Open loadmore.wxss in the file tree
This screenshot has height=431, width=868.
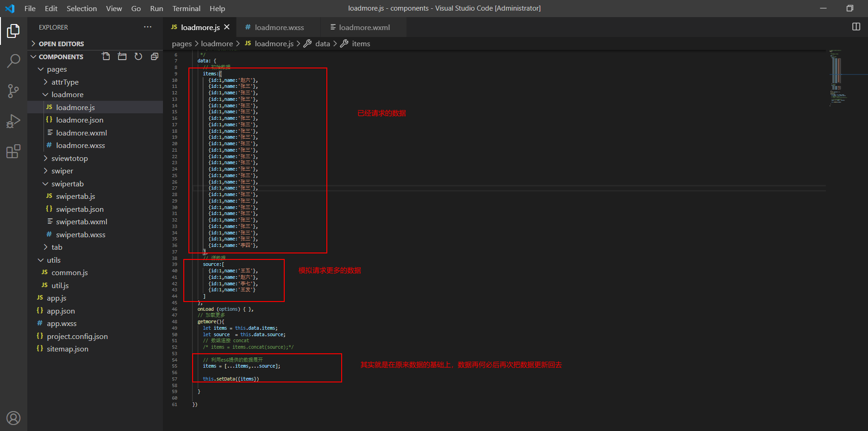pos(95,146)
